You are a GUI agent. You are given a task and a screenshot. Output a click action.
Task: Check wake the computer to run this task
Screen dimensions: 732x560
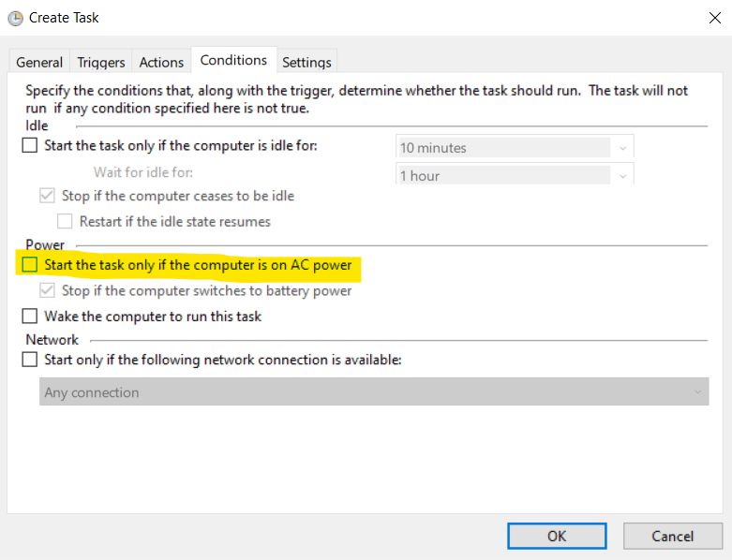30,317
